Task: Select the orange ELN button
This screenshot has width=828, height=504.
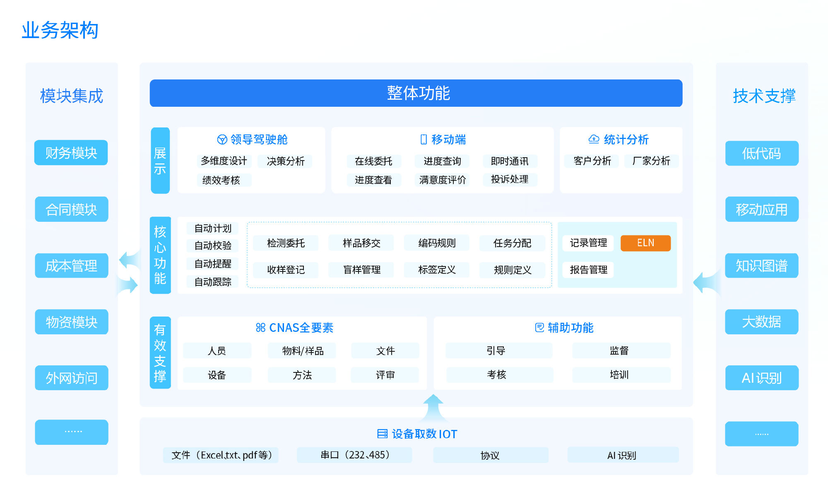Action: click(x=645, y=243)
